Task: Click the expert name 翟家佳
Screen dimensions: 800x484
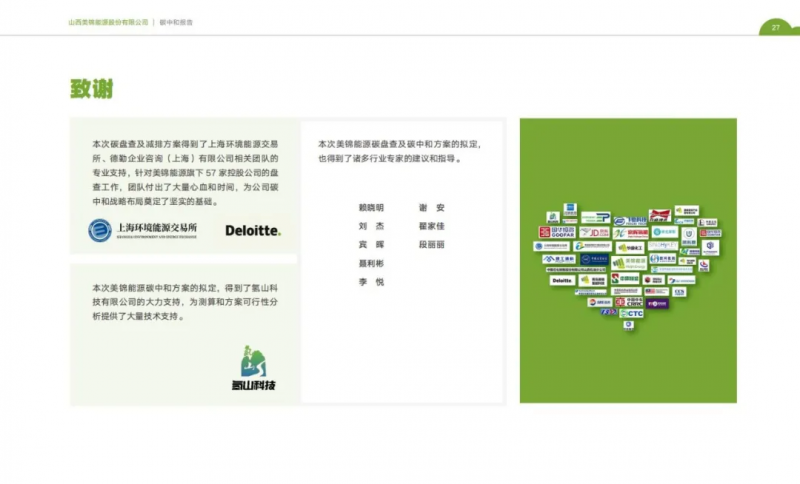Action: (x=432, y=226)
